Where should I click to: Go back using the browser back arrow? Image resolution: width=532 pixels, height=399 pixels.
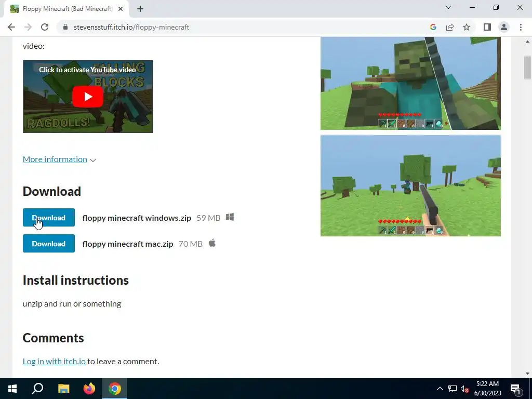coord(11,27)
